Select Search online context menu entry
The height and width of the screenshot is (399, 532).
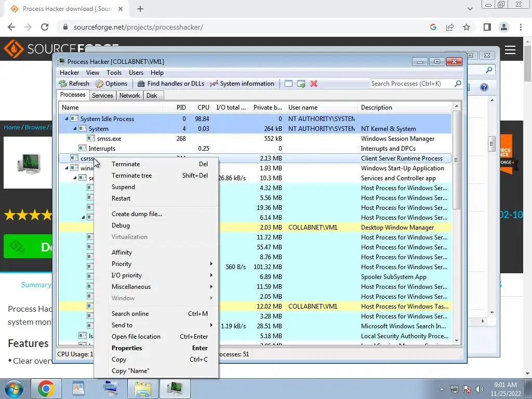(156, 313)
